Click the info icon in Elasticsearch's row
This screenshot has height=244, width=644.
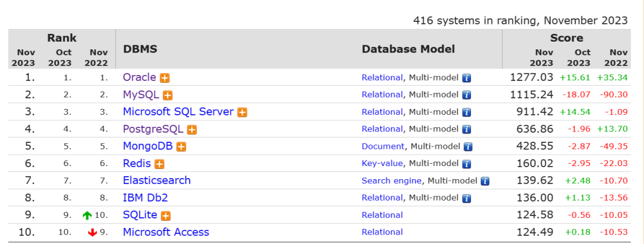pyautogui.click(x=485, y=181)
